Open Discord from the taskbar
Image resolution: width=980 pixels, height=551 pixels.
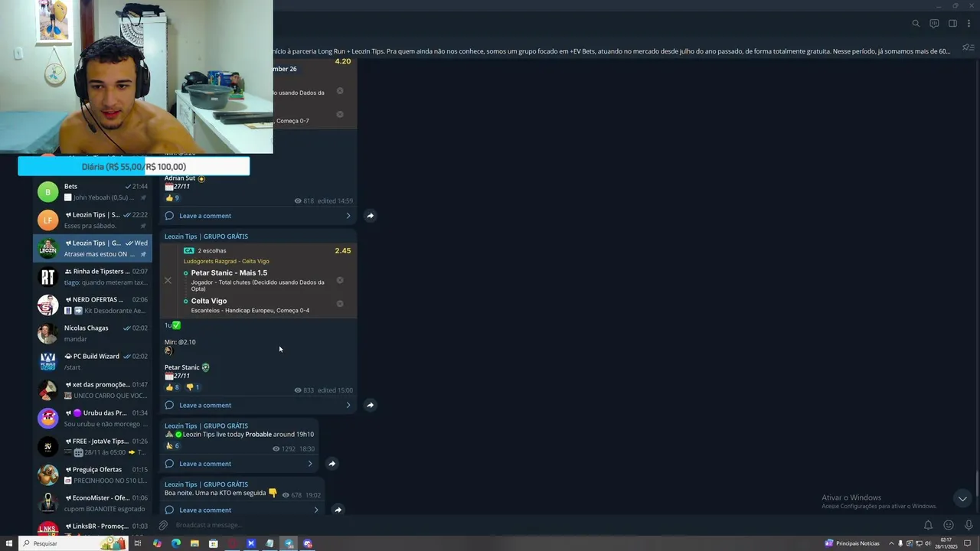click(308, 543)
